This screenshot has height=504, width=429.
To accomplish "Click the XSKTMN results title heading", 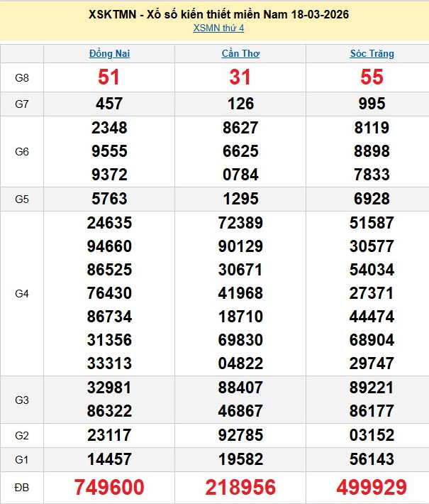I will (219, 14).
